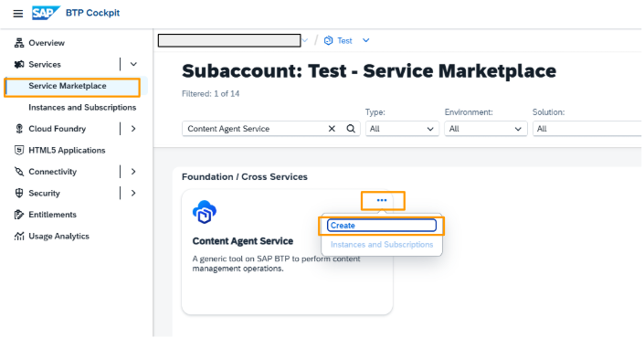The height and width of the screenshot is (338, 644).
Task: Open Usage Analytics in the sidebar
Action: click(58, 237)
